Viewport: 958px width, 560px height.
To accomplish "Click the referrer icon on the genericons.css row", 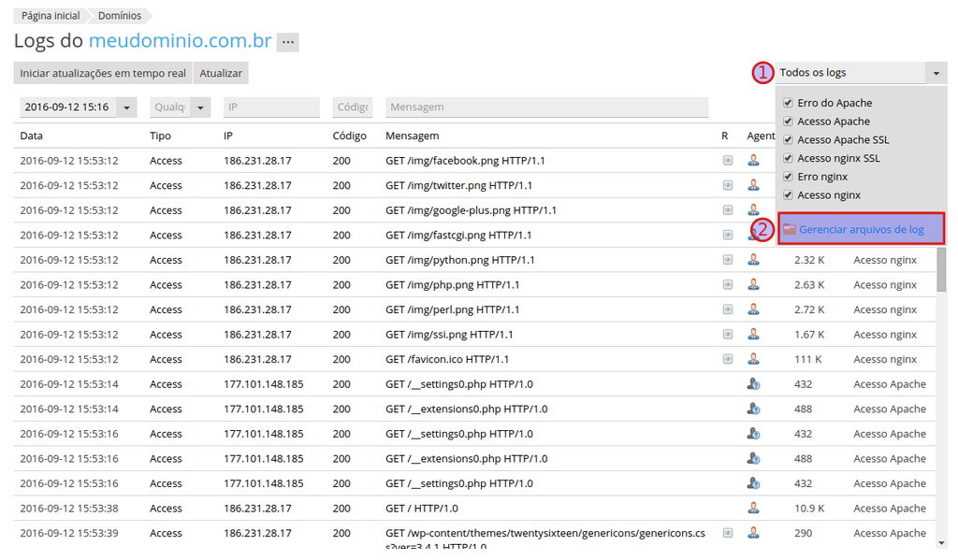I will click(x=727, y=533).
